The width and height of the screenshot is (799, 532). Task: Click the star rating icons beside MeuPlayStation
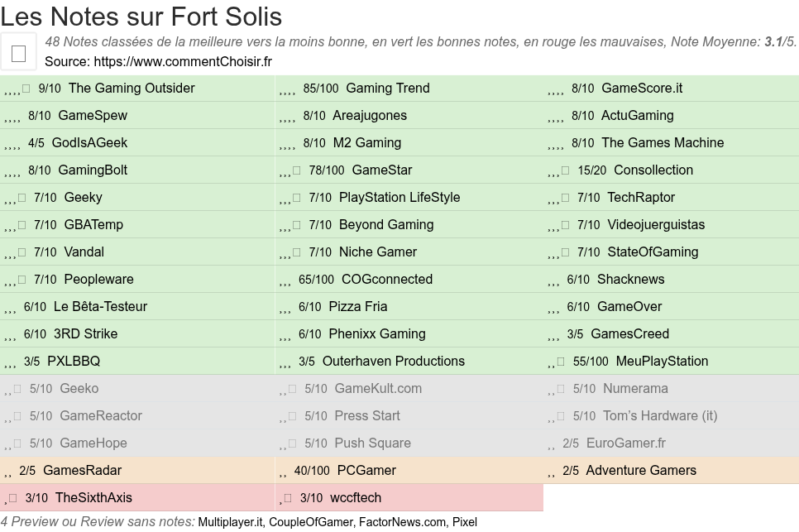pyautogui.click(x=557, y=362)
